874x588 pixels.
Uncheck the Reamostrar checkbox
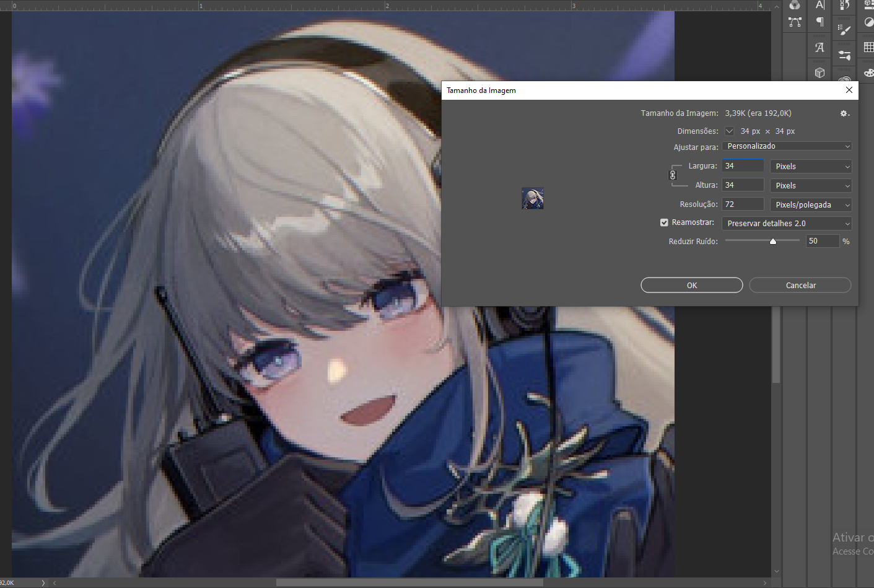664,222
